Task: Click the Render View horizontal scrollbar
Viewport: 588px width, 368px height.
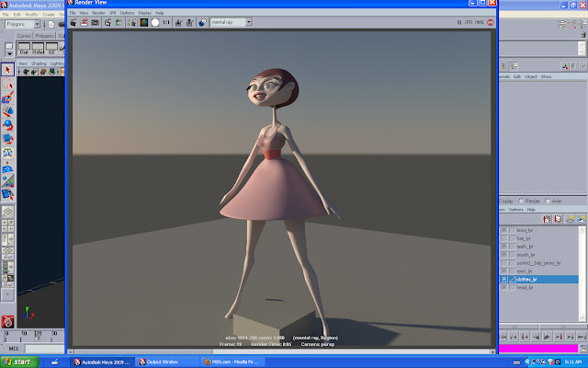Action: pos(143,351)
